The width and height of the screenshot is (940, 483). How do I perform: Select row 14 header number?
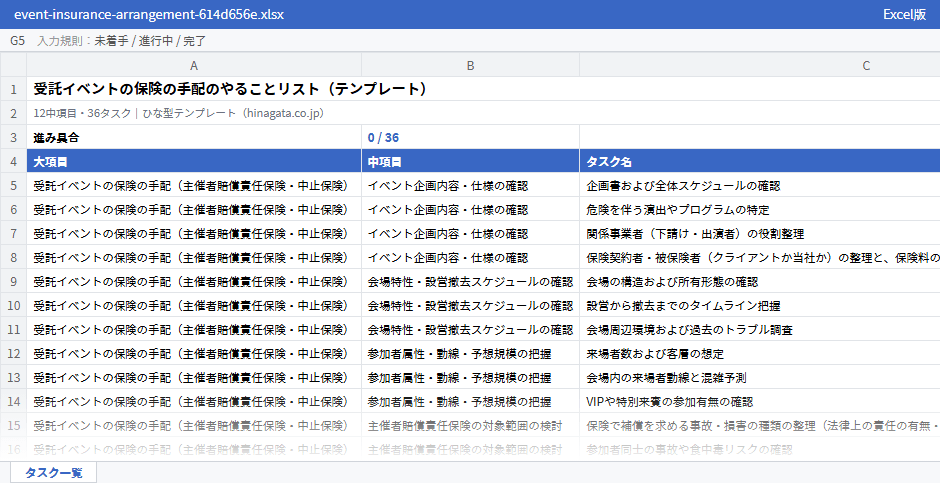click(13, 402)
